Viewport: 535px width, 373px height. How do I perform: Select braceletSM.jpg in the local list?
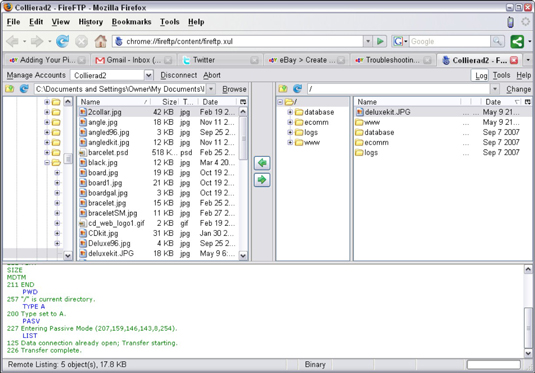pyautogui.click(x=158, y=213)
